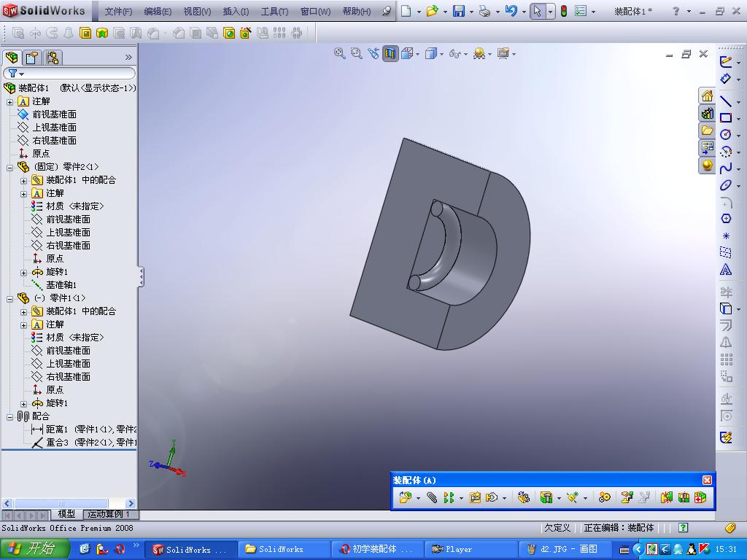Click the Print icon
747x560 pixels.
click(x=484, y=11)
